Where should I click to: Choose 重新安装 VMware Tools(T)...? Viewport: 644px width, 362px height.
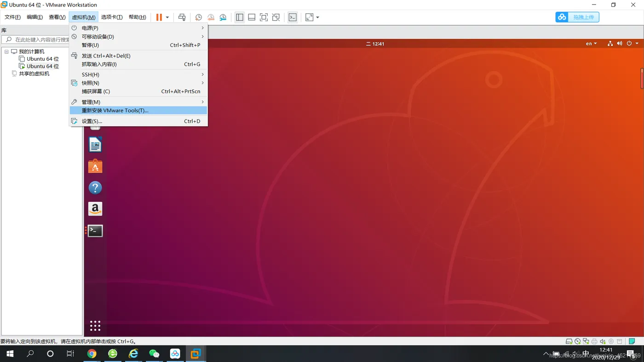tap(138, 110)
